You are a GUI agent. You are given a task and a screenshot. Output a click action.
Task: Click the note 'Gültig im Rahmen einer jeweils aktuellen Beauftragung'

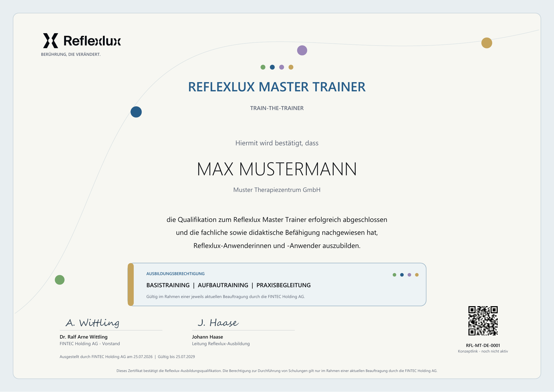[226, 297]
